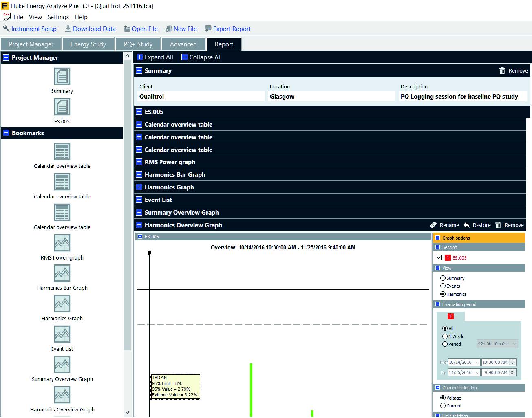Viewport: 532px width, 418px height.
Task: Click the From time 10:30:00 AM stepper
Action: tap(512, 362)
